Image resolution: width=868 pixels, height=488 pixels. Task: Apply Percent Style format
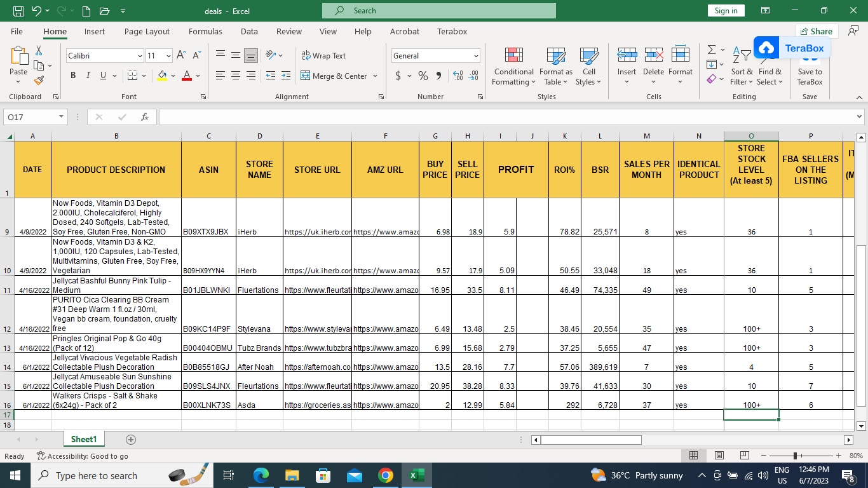coord(423,76)
